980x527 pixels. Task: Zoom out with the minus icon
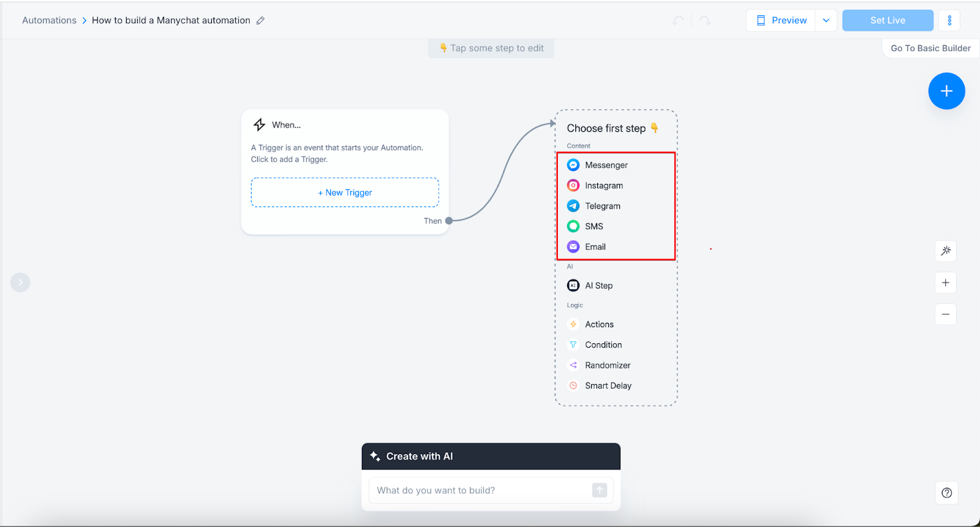(946, 314)
